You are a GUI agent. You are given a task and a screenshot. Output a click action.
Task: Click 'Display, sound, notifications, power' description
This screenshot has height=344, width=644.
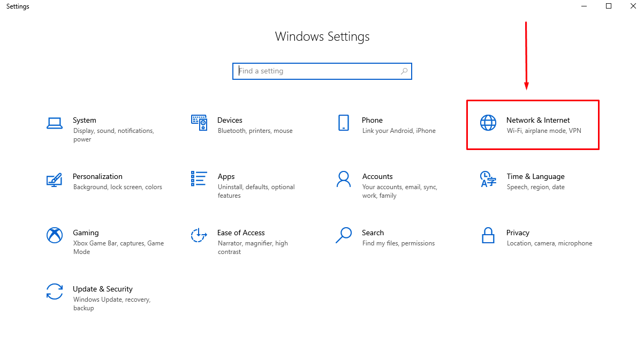click(113, 135)
